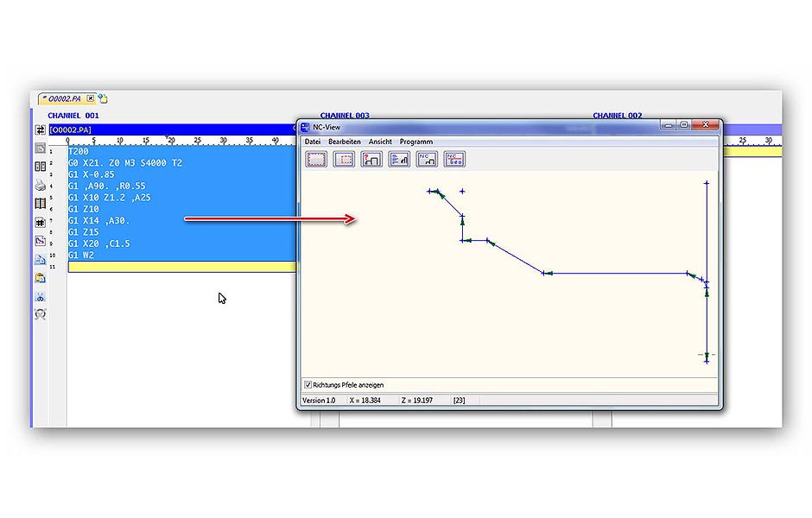The image size is (812, 518).
Task: Click the hash grid icon in sidebar
Action: click(x=40, y=222)
